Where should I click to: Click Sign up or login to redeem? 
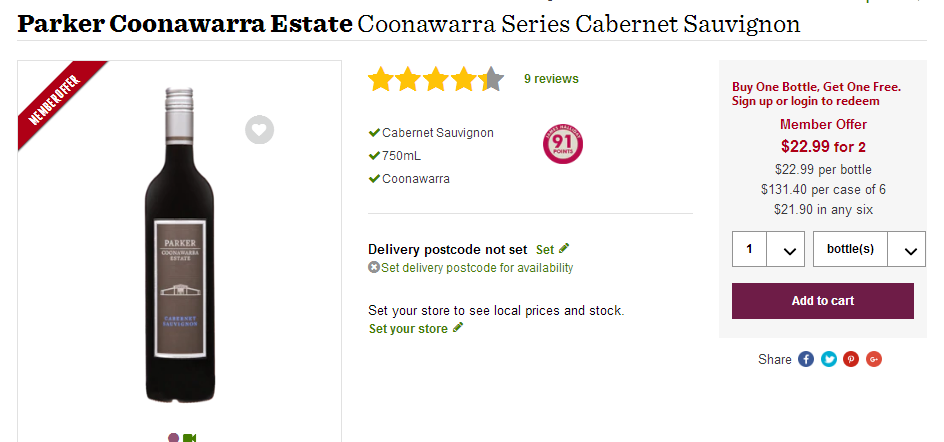[x=805, y=101]
